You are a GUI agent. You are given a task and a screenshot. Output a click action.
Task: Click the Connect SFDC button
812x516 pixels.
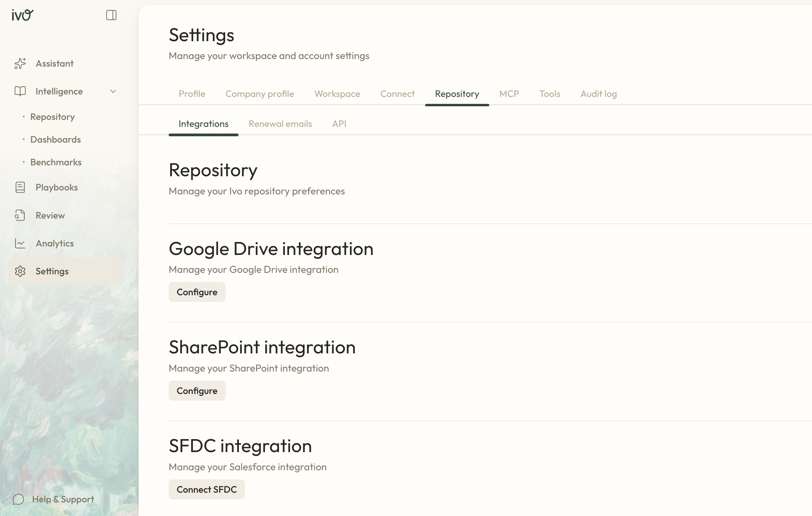click(x=207, y=489)
